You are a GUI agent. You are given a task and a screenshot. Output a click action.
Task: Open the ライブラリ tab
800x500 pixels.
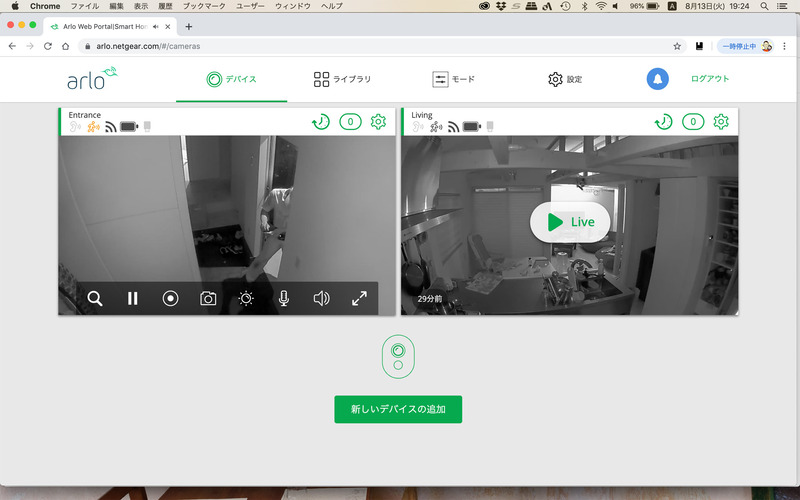(x=342, y=79)
